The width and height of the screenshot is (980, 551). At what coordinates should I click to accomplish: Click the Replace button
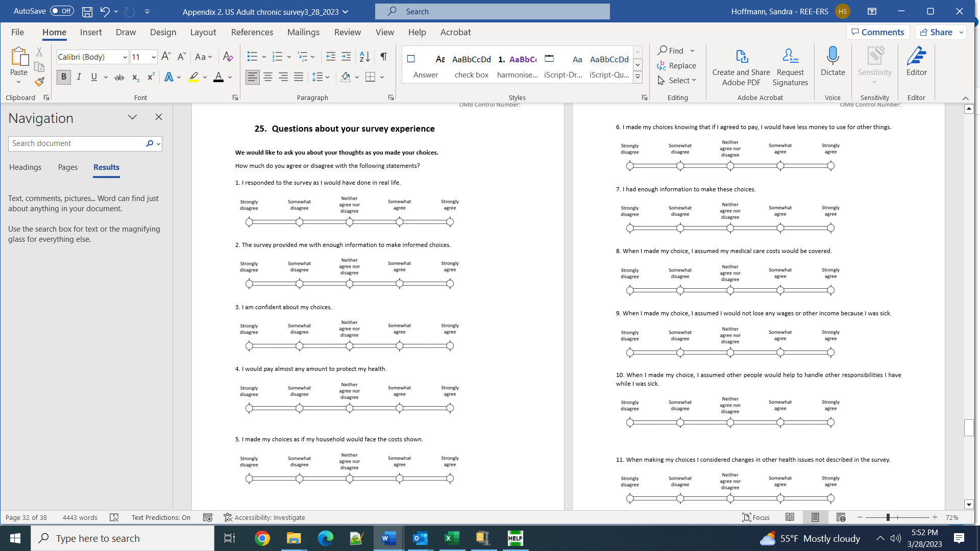pyautogui.click(x=676, y=65)
